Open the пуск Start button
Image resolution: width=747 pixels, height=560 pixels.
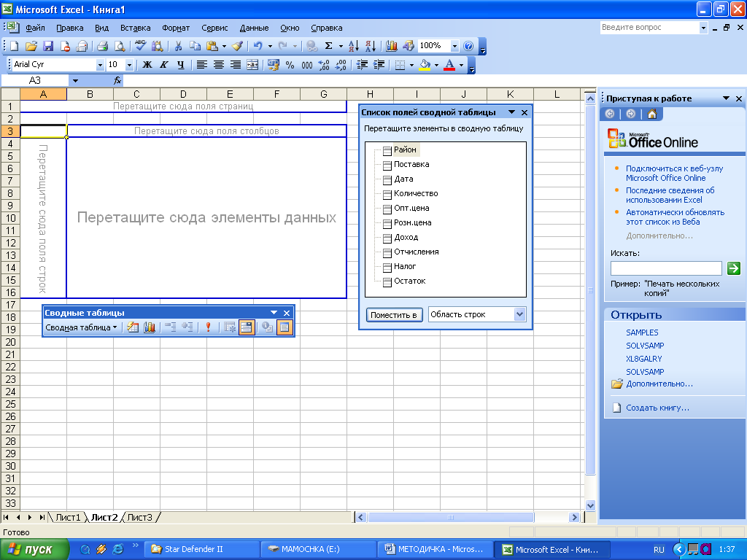coord(34,550)
